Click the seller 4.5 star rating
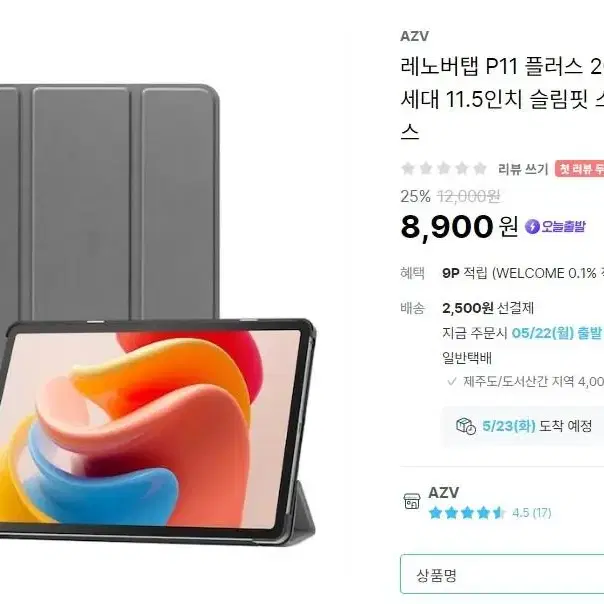604x604 pixels. (x=489, y=513)
